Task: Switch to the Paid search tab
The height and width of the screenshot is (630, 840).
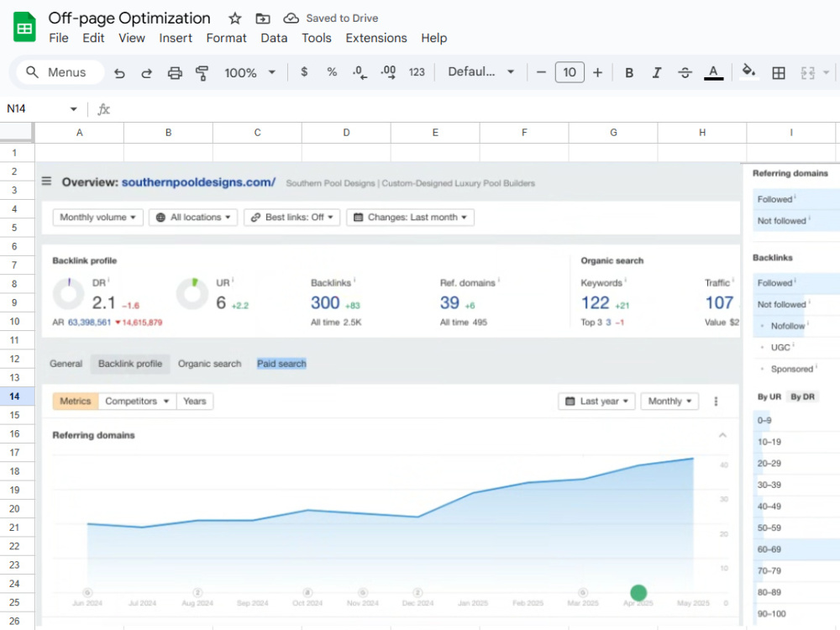Action: (x=281, y=364)
